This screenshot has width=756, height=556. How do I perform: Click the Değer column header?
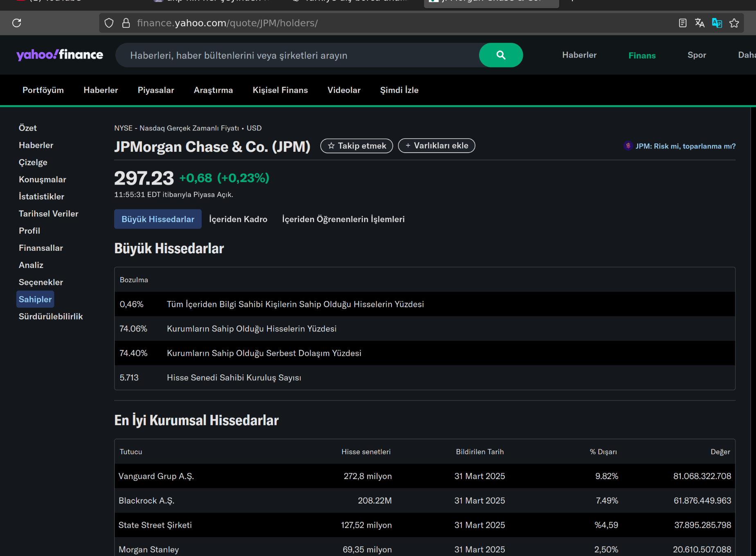point(720,452)
